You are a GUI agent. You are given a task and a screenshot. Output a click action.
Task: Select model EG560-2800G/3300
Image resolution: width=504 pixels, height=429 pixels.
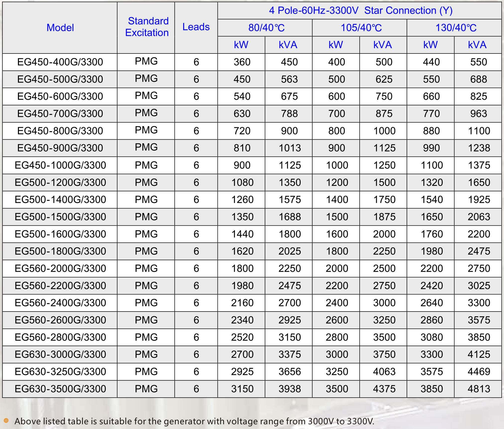tap(60, 337)
